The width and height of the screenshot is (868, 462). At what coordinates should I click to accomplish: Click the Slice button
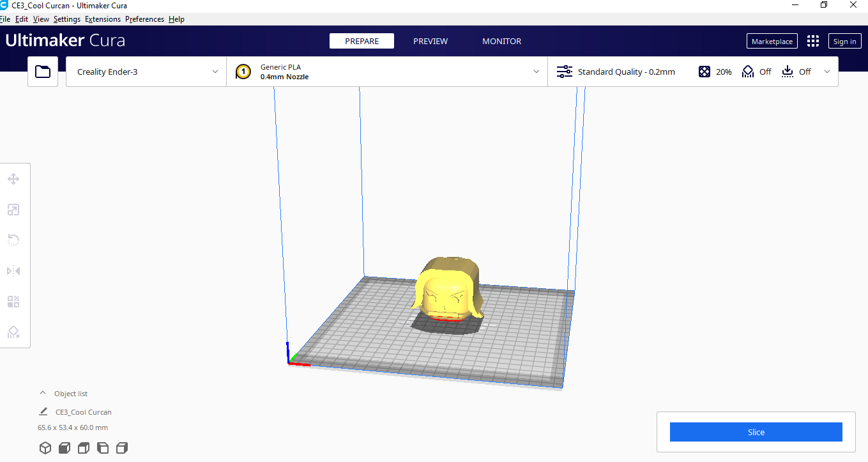pos(756,432)
